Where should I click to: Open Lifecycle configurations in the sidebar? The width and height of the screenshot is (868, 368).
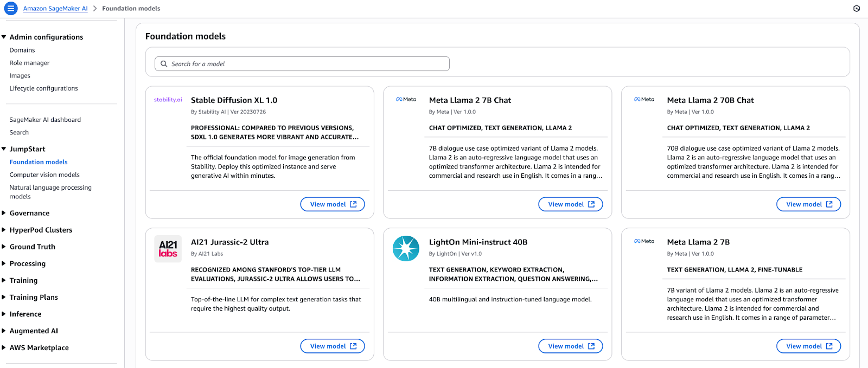pos(43,88)
